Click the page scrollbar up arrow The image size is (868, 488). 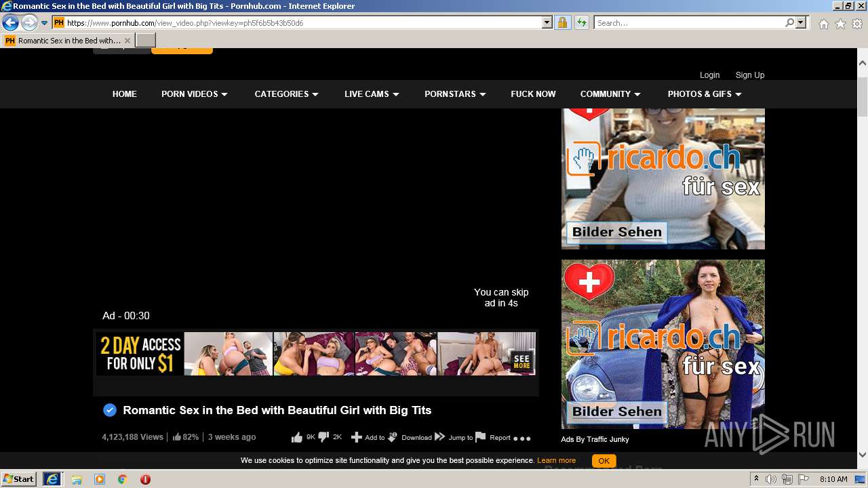pyautogui.click(x=863, y=63)
